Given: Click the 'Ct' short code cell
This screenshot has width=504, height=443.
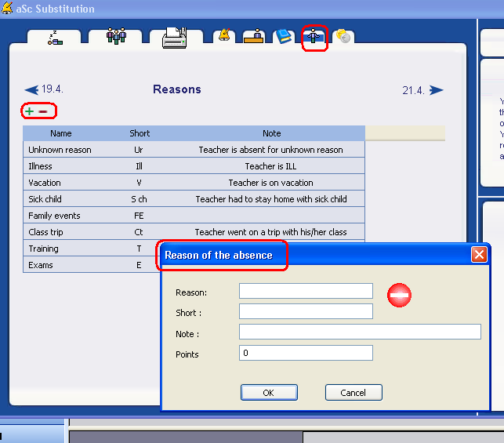Looking at the screenshot, I should [139, 232].
